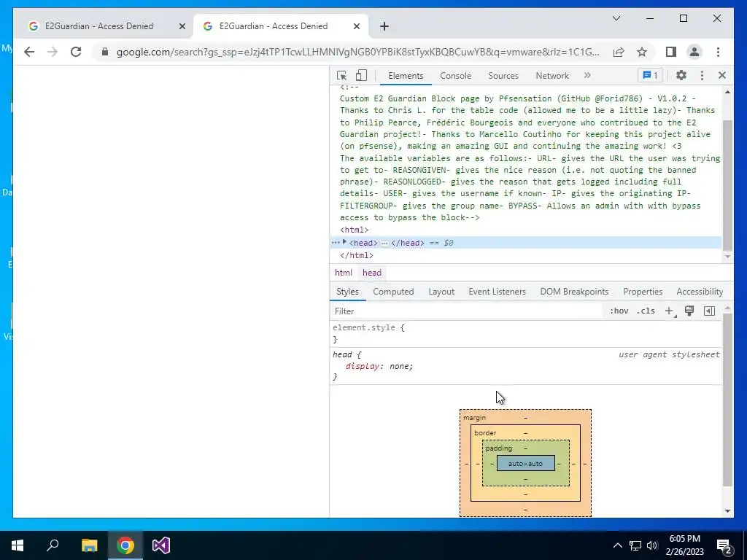Open the Properties pane tab
747x560 pixels.
click(643, 292)
